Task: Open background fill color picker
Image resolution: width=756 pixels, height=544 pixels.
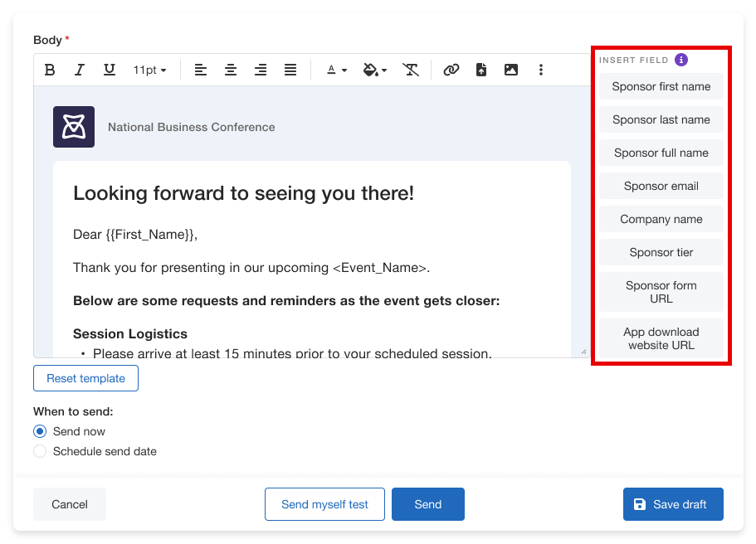Action: pos(376,70)
